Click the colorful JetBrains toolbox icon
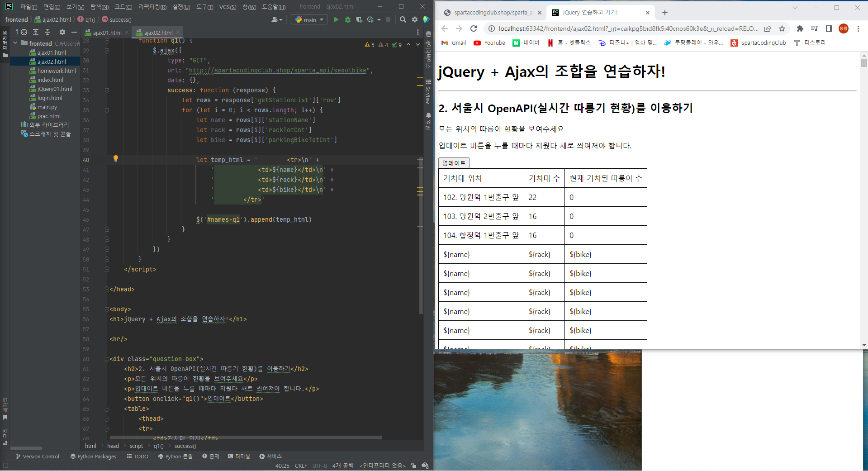Image resolution: width=868 pixels, height=471 pixels. [426, 19]
